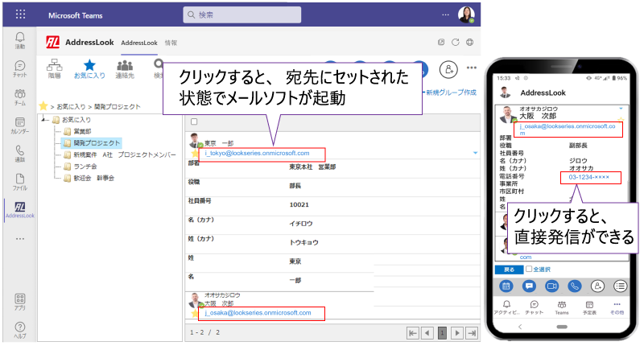Check the select-all checkbox in list header

click(x=194, y=121)
